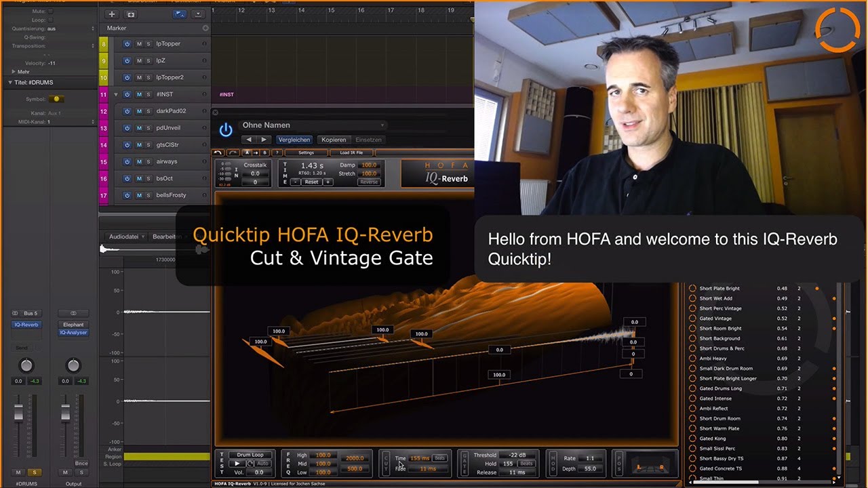This screenshot has width=868, height=488.
Task: Collapse the Titel: #DRUMS section
Action: 10,83
